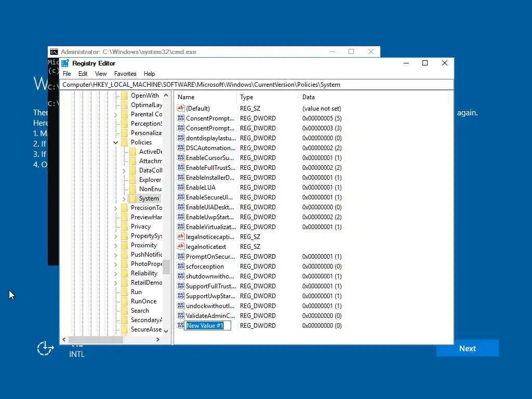532x399 pixels.
Task: Click the dontdisplaylastu... DWORD icon
Action: (180, 138)
